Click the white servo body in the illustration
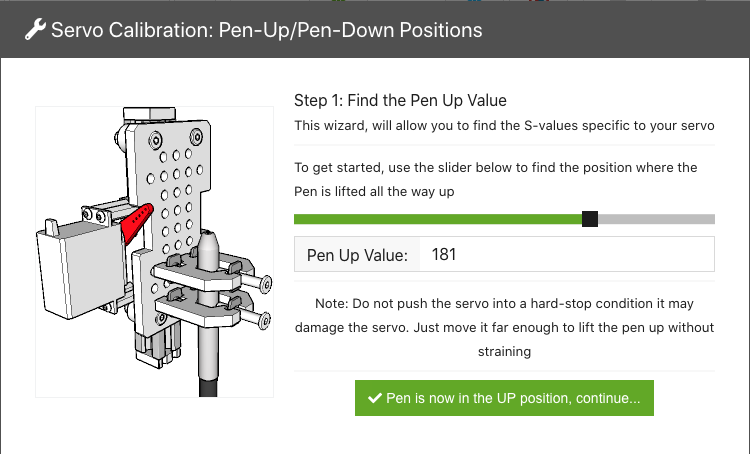750x454 pixels. click(x=79, y=270)
